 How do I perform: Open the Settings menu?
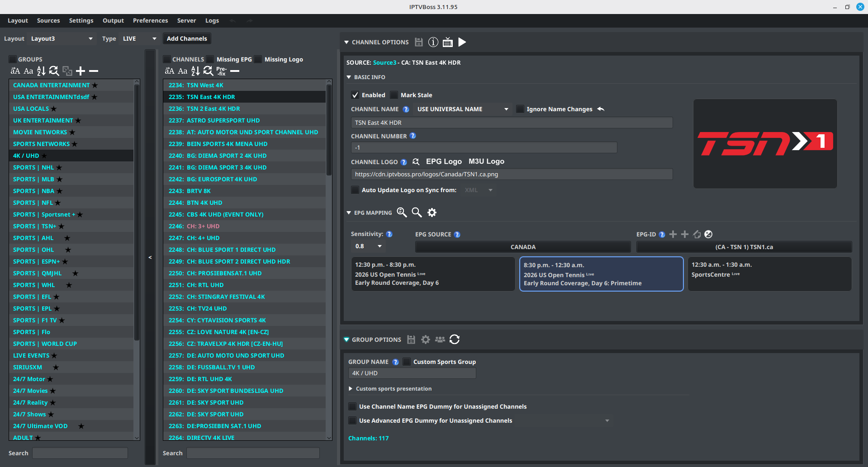tap(81, 20)
